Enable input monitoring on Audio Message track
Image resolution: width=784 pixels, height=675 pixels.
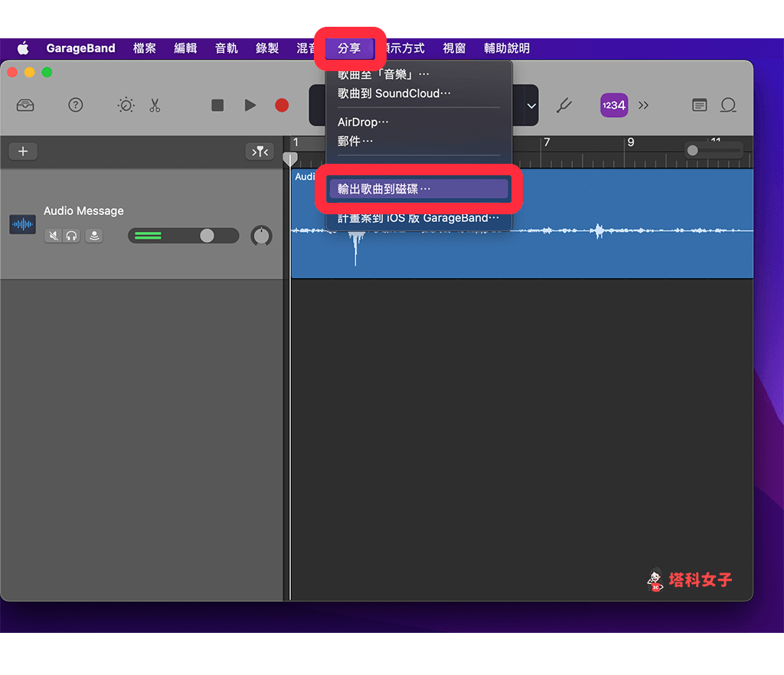tap(94, 236)
